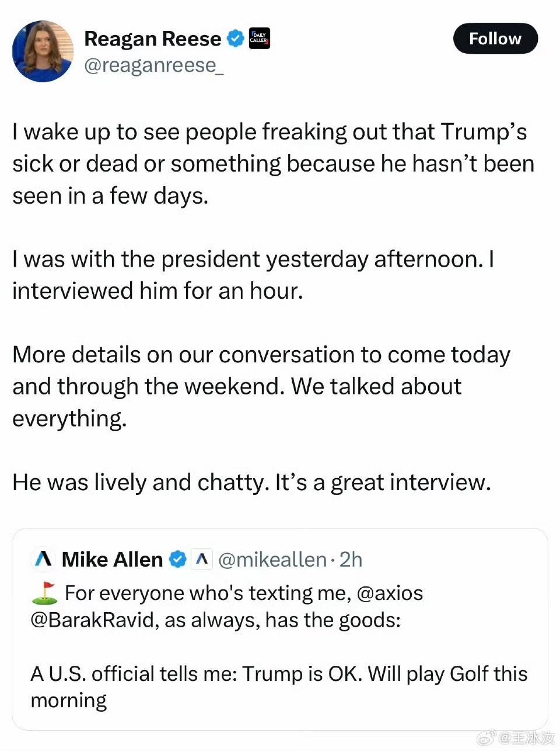Click Mike Allen's Axios avatar icon
Viewport: 560px width, 751px height.
tap(43, 560)
